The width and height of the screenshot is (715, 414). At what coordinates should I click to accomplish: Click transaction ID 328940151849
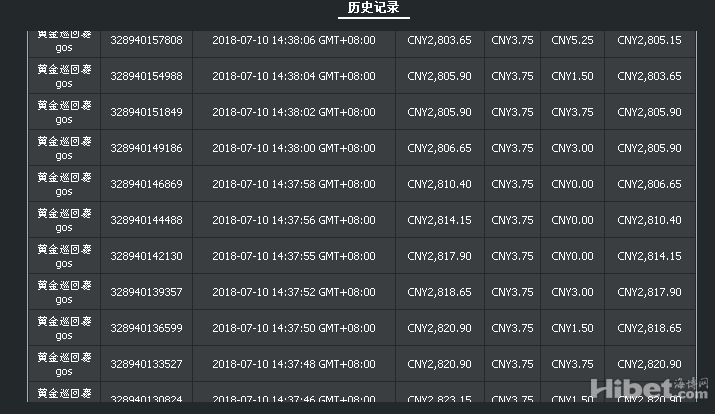[146, 112]
